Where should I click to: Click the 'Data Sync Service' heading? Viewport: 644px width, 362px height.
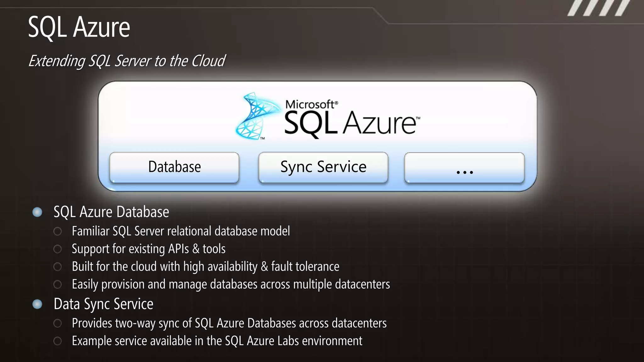pyautogui.click(x=103, y=304)
